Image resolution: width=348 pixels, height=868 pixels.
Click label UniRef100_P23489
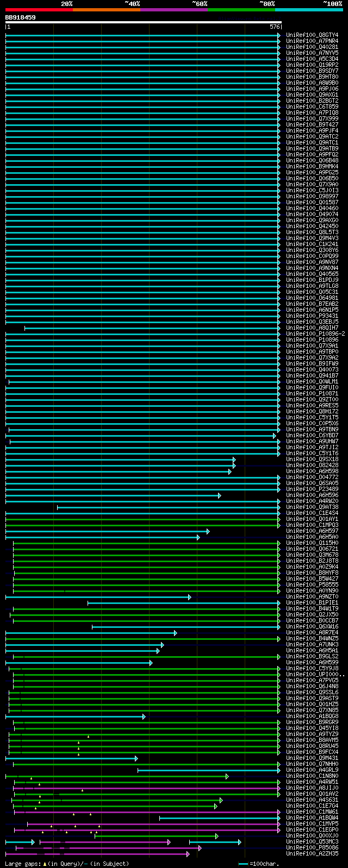[312, 489]
